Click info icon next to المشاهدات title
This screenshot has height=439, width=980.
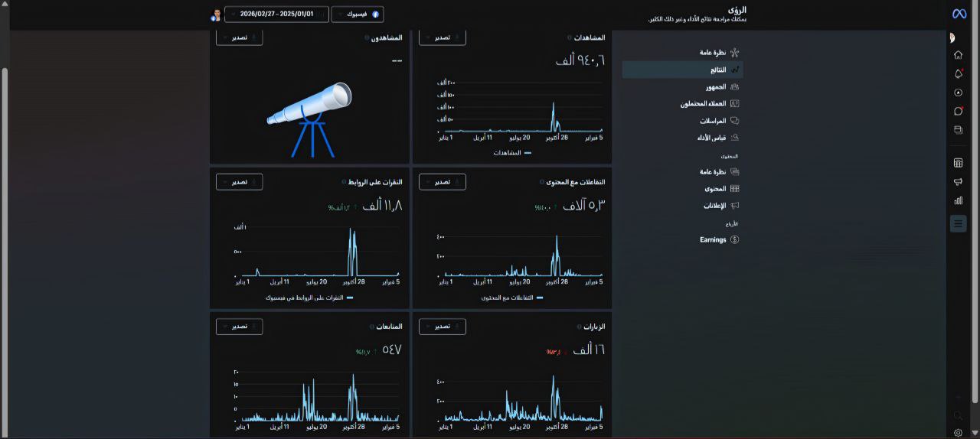click(x=569, y=37)
